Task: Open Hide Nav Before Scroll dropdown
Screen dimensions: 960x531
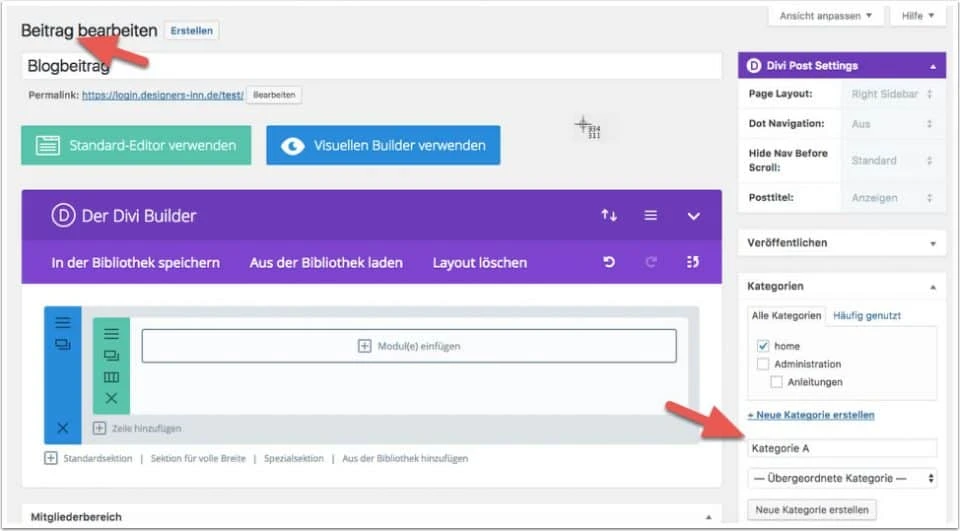Action: (891, 160)
